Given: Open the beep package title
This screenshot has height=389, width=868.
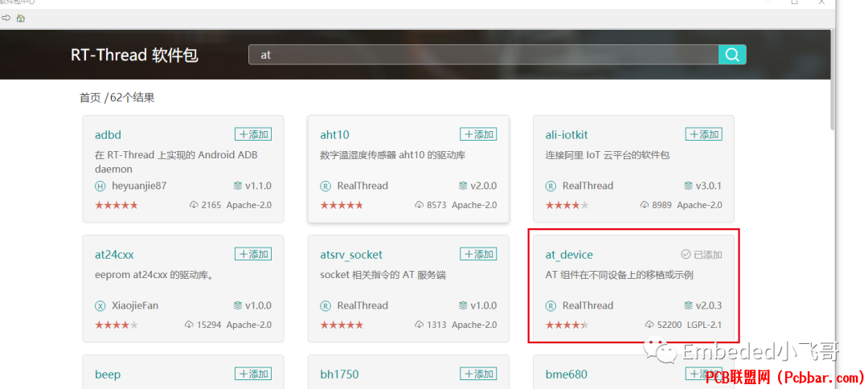Looking at the screenshot, I should [108, 375].
